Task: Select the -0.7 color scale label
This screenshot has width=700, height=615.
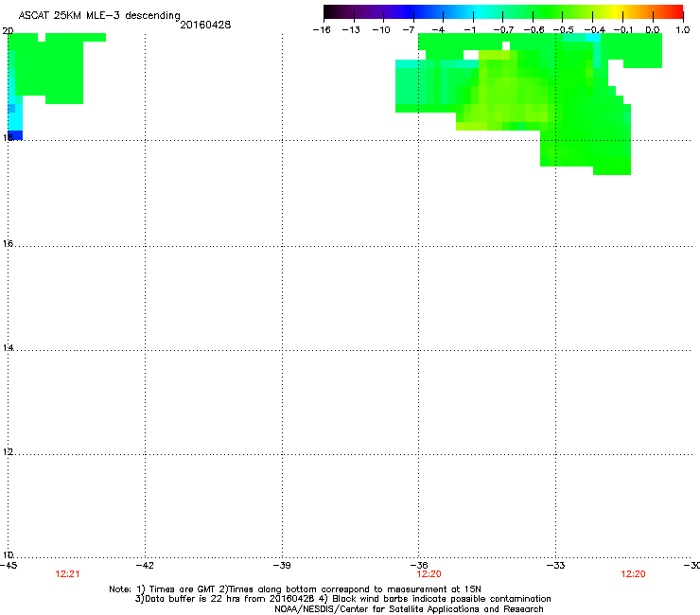Action: click(503, 30)
